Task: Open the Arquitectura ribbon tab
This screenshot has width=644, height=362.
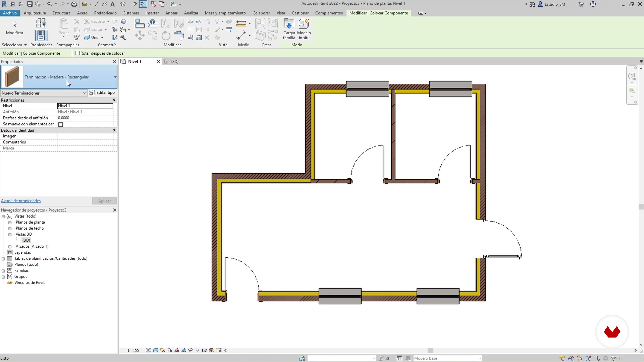Action: (35, 13)
